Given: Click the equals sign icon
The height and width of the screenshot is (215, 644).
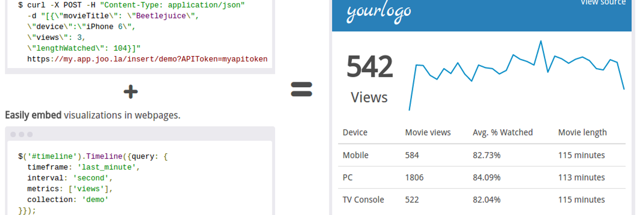Looking at the screenshot, I should click(x=301, y=89).
